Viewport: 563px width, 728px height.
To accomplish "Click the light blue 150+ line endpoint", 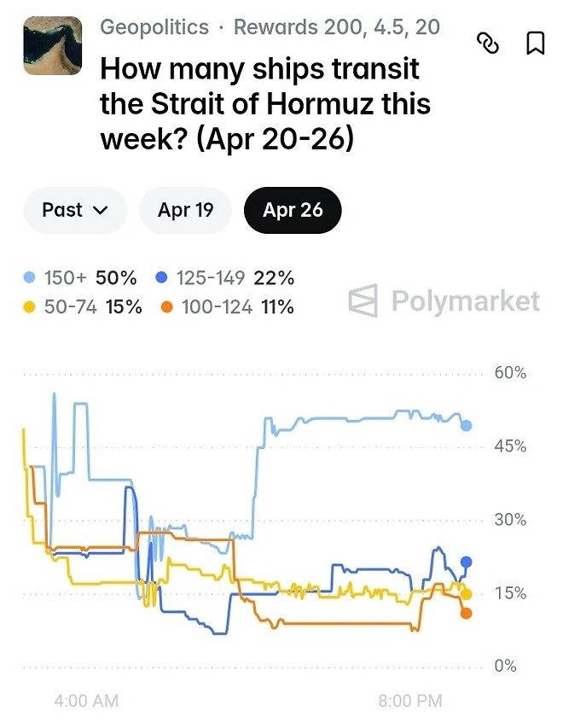I will pos(466,425).
